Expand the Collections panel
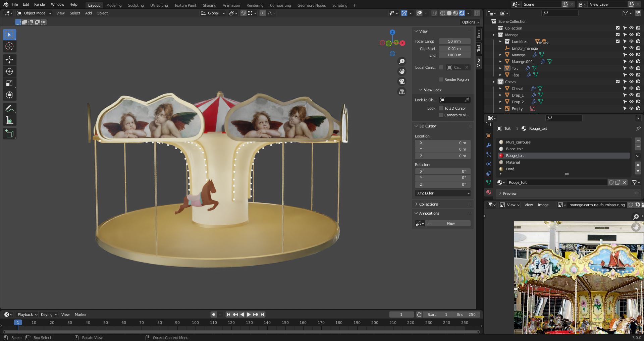 [x=428, y=204]
